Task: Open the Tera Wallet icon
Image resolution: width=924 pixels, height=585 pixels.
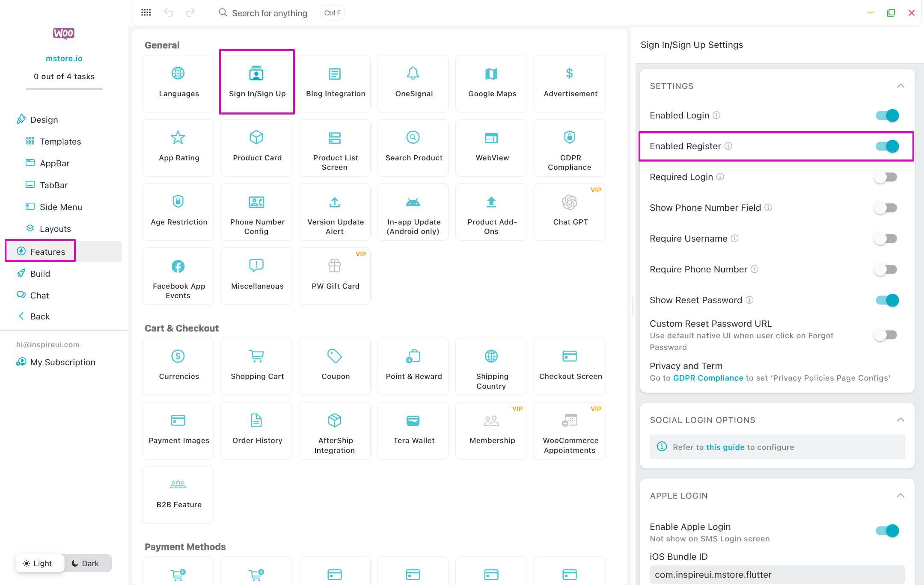Action: pos(413,421)
